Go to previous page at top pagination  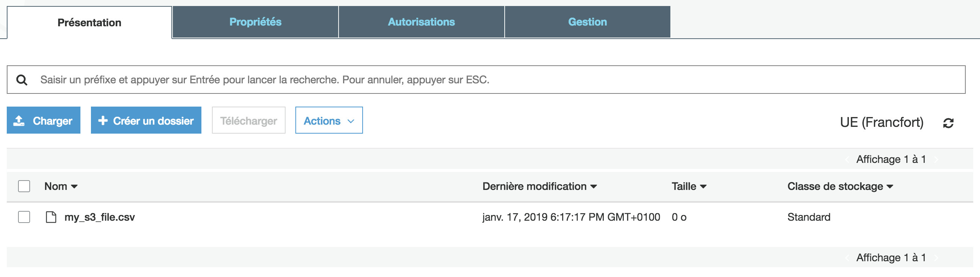click(x=847, y=160)
